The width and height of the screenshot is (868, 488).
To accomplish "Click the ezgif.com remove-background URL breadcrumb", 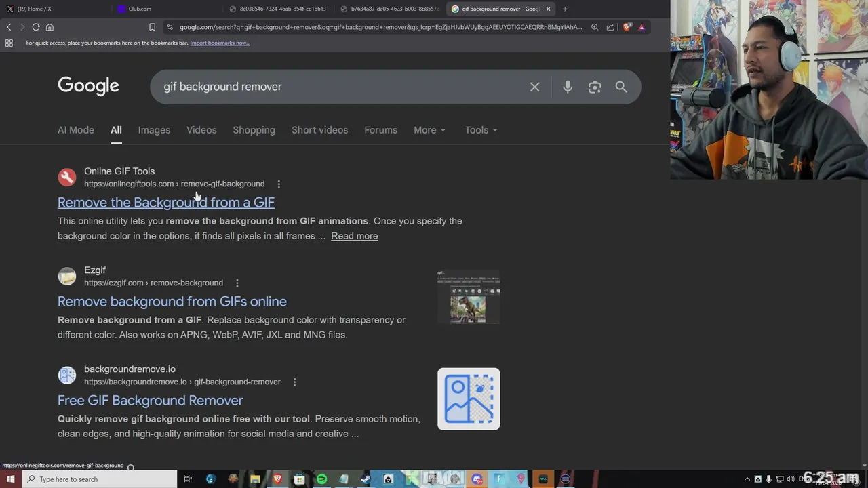I will (x=153, y=283).
